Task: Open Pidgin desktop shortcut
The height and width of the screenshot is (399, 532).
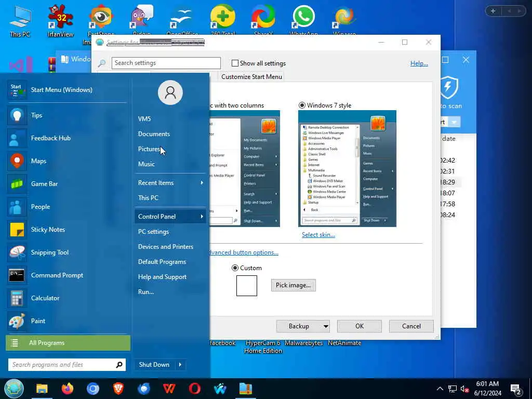Action: (x=142, y=20)
